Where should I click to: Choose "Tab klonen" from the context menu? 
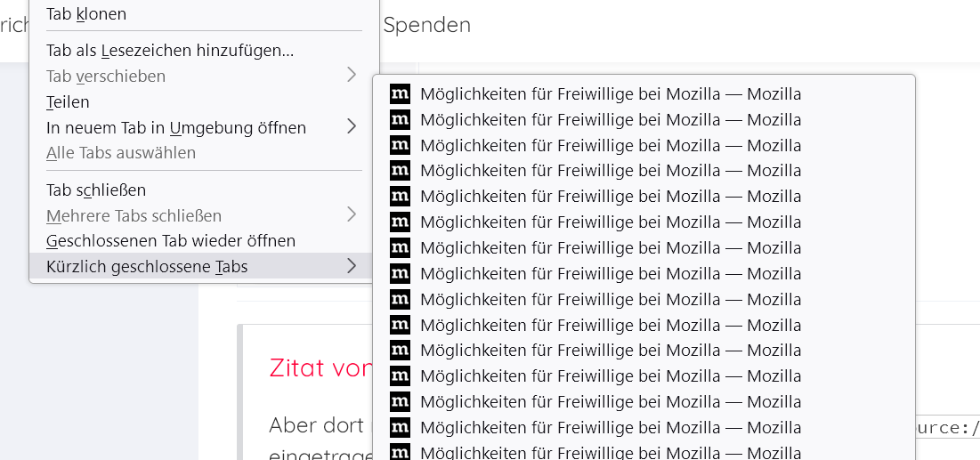tap(86, 14)
